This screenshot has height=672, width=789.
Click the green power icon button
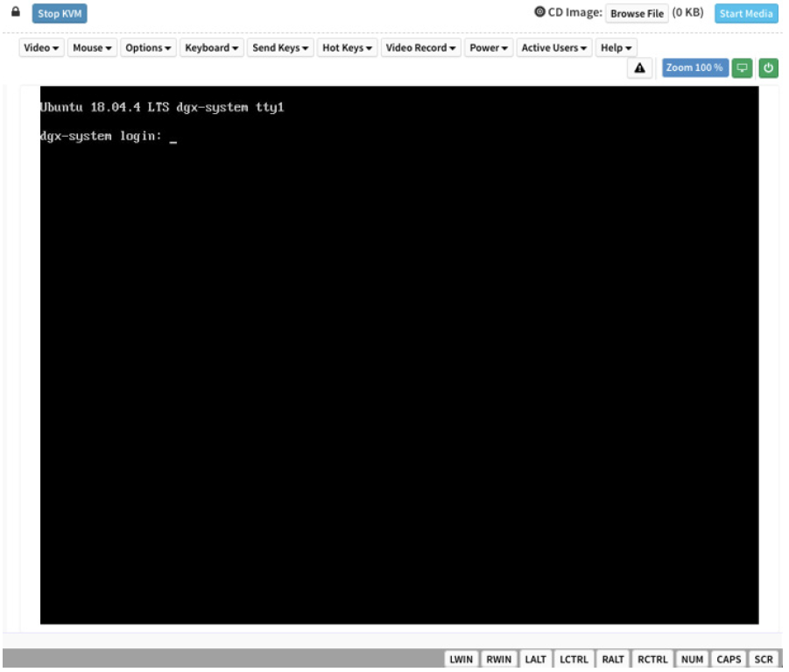[x=768, y=68]
